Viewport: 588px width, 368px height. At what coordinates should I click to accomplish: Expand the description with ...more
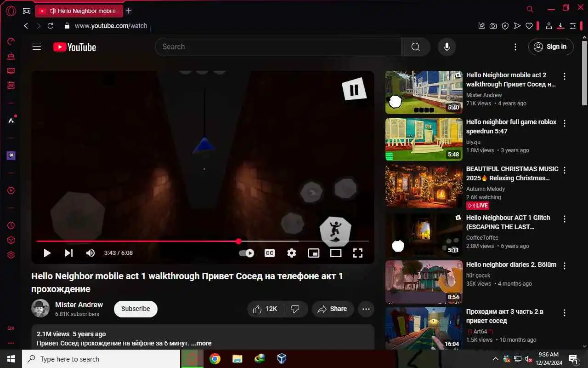201,343
